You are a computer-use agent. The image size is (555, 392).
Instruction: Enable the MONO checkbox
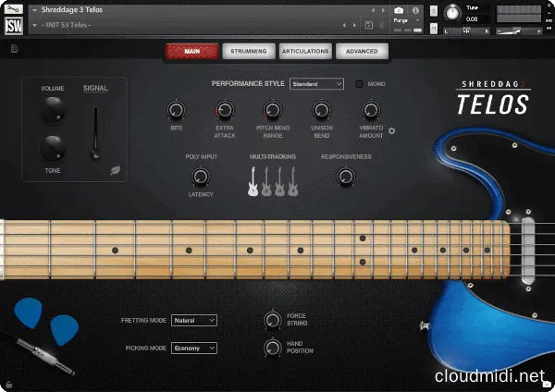point(361,84)
